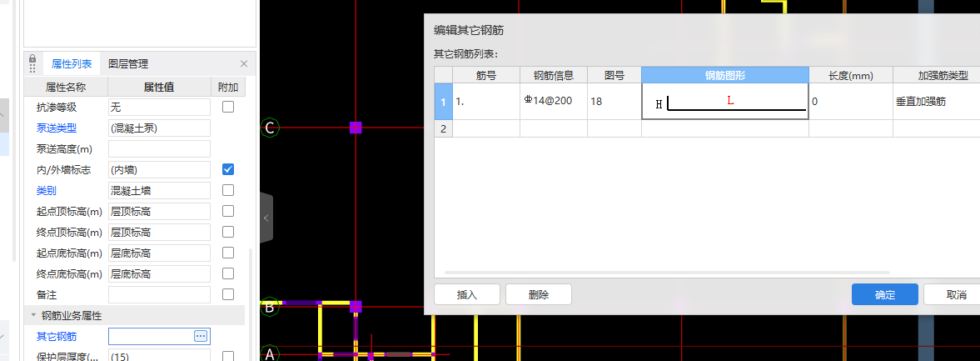Click the 插入 button
Image resolution: width=980 pixels, height=361 pixels.
point(467,294)
